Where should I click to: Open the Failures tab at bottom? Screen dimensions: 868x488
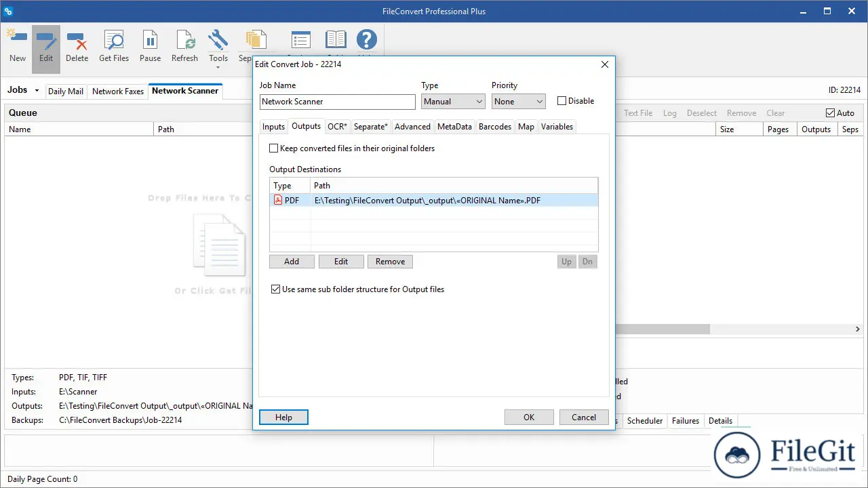point(686,421)
